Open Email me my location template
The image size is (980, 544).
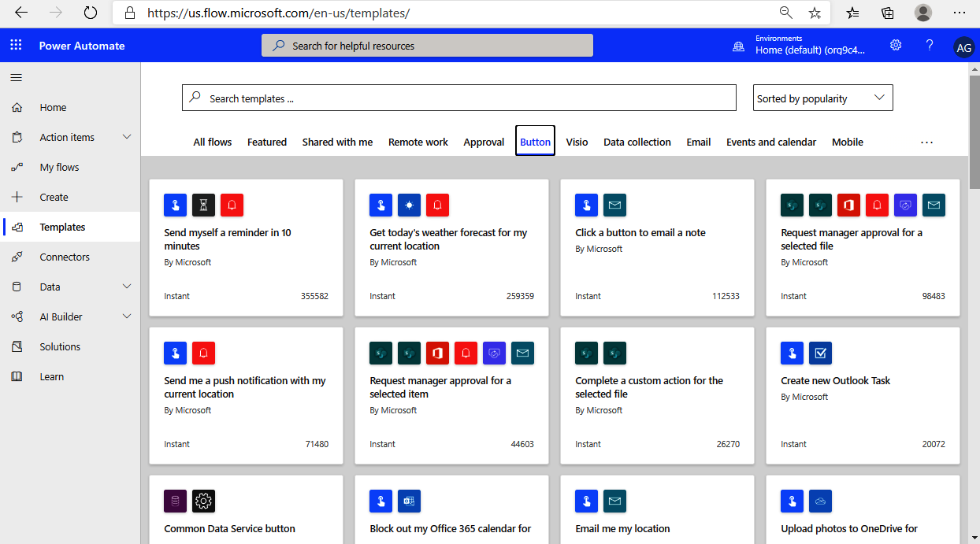[657, 509]
